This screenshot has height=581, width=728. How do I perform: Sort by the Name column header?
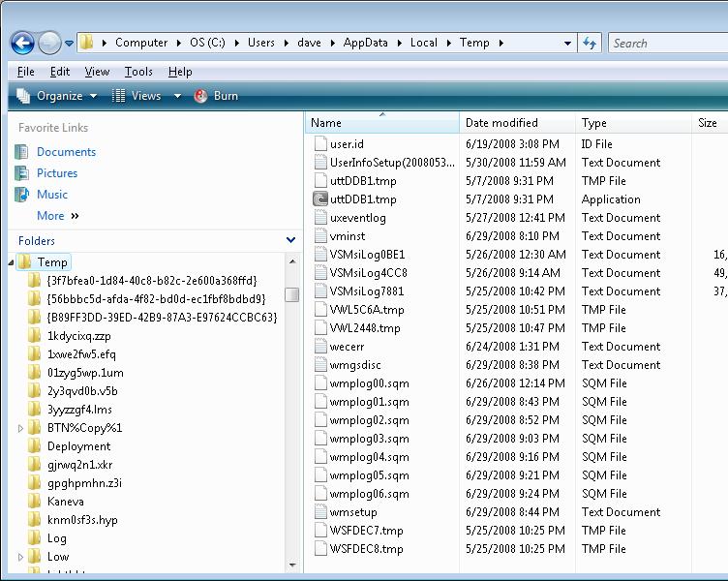click(x=382, y=123)
